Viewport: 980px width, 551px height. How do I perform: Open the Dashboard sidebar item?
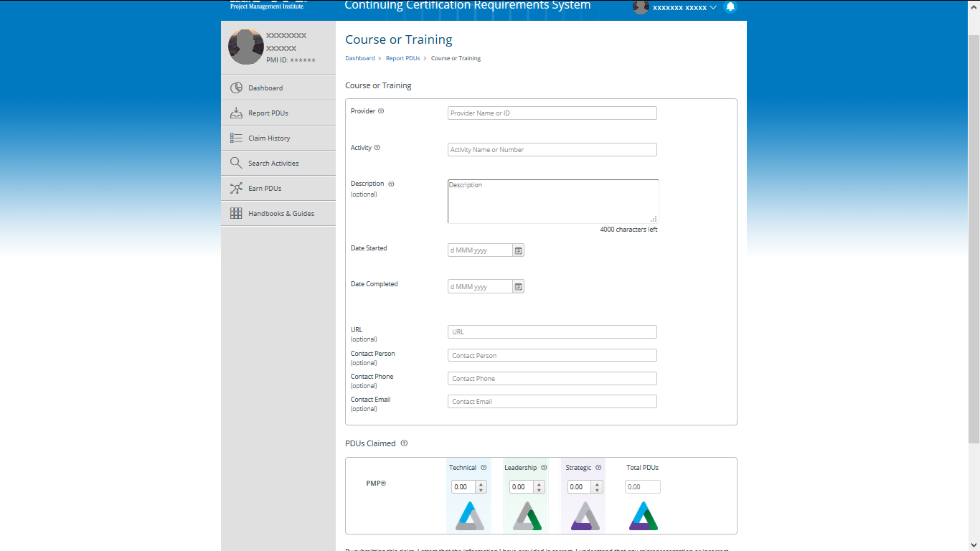click(x=278, y=88)
